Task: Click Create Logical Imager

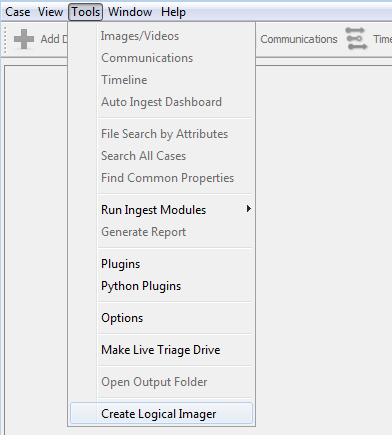Action: 162,413
